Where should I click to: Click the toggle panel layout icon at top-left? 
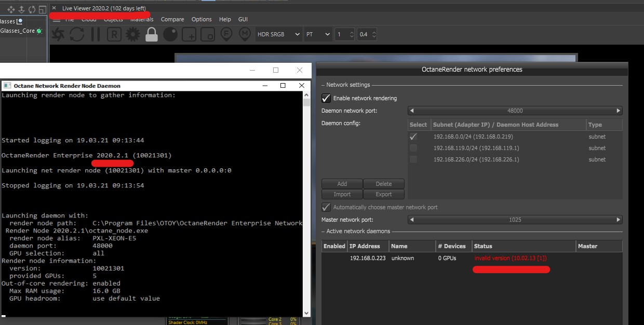pyautogui.click(x=43, y=9)
